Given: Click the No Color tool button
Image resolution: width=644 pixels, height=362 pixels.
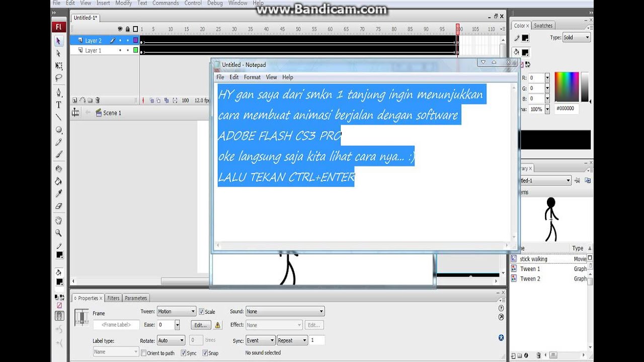Looking at the screenshot, I should 59,305.
